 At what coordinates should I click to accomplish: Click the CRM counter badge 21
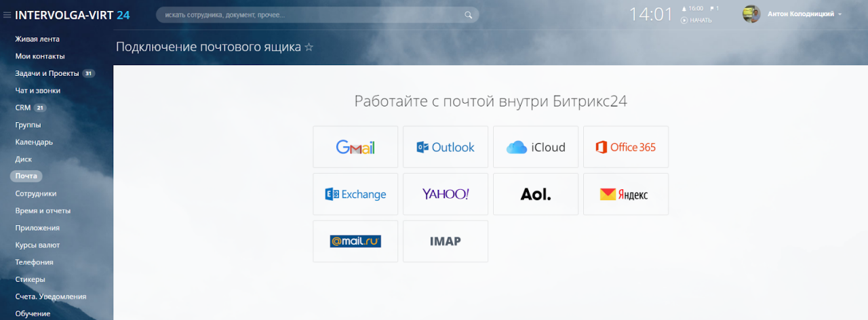[40, 108]
